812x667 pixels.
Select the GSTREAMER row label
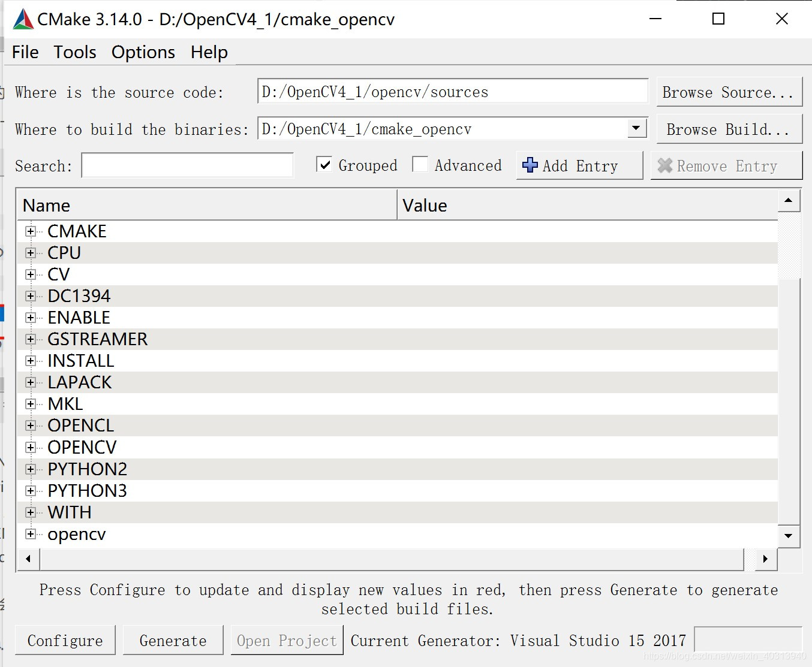(x=97, y=339)
